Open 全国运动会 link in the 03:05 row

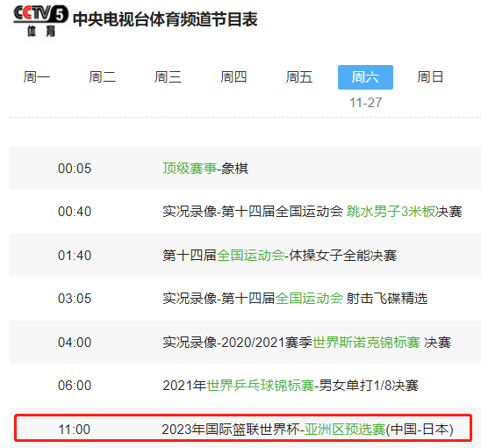coord(309,299)
